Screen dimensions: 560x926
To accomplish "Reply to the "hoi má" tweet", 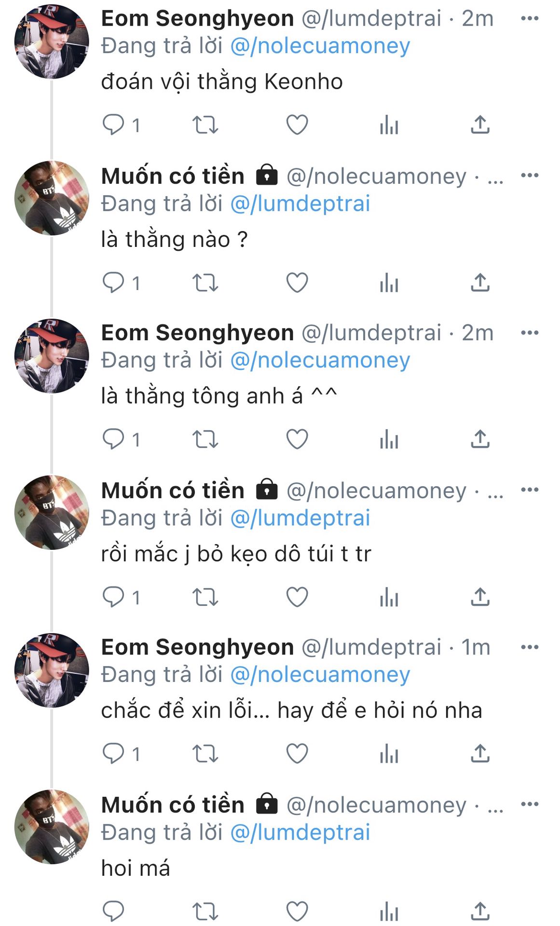I will (x=114, y=911).
